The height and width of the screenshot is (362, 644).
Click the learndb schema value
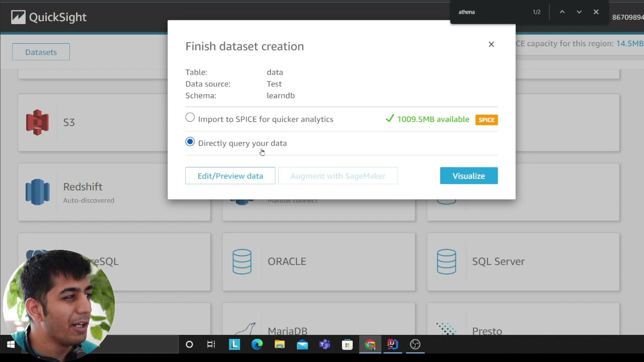coord(281,96)
